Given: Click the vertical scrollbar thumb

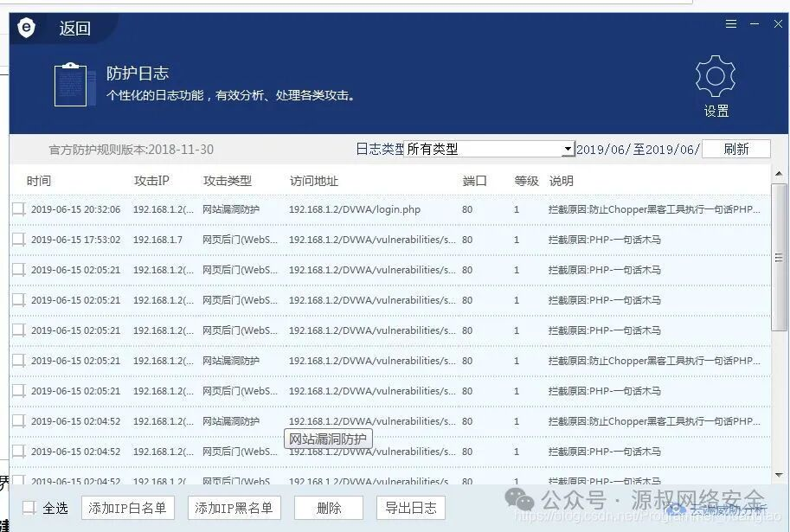Looking at the screenshot, I should tap(779, 258).
